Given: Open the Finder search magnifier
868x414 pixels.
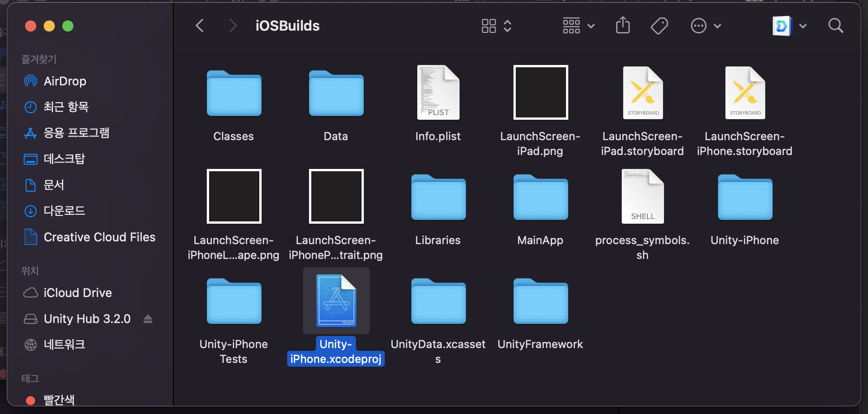Looking at the screenshot, I should tap(835, 26).
